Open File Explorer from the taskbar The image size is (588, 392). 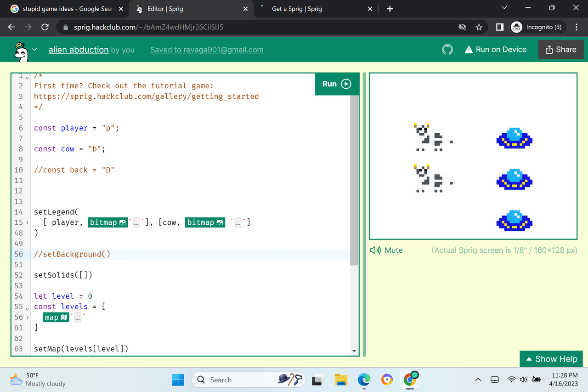tap(341, 380)
